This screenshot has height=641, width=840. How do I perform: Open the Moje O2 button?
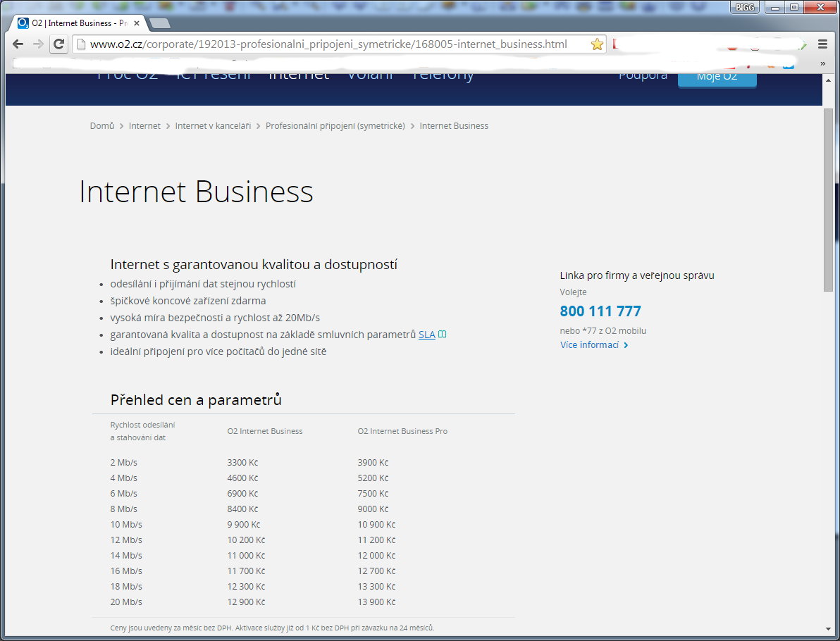[717, 78]
